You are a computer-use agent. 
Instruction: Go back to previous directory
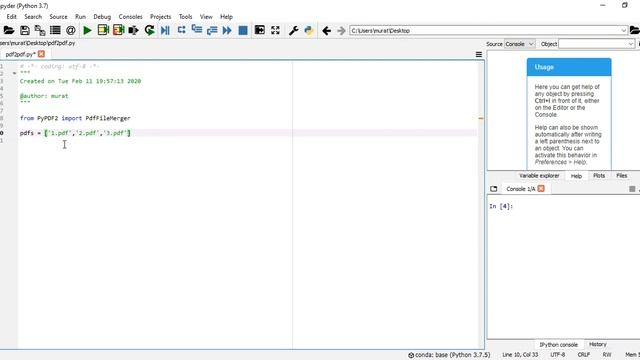click(327, 30)
